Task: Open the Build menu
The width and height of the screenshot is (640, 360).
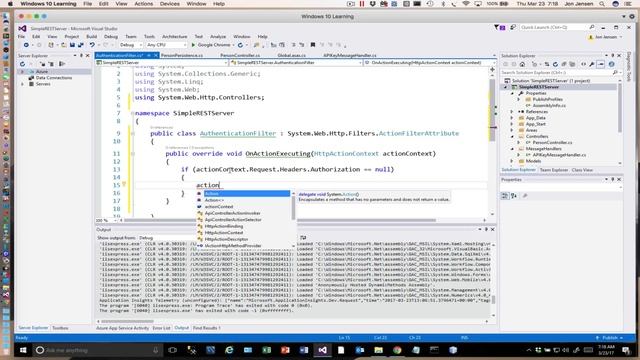Action: pos(91,37)
